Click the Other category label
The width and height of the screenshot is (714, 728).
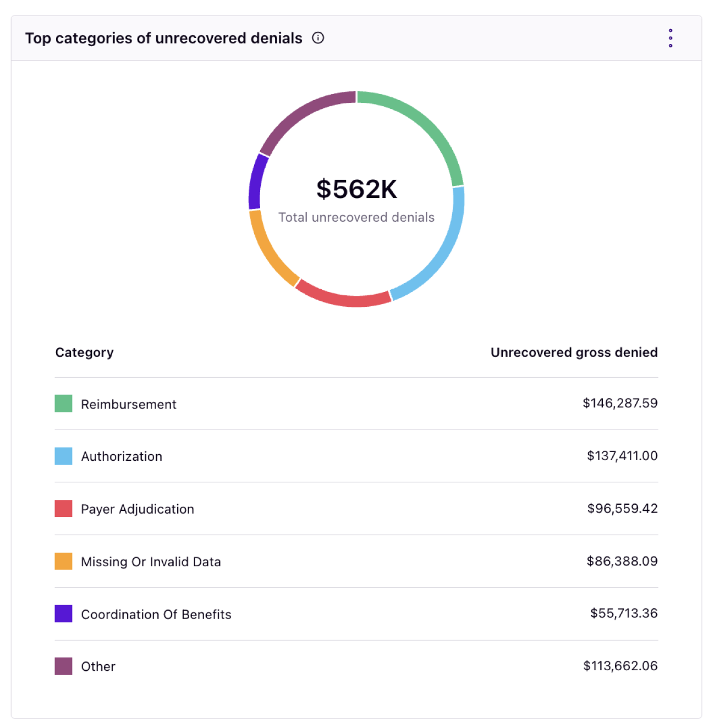[98, 666]
